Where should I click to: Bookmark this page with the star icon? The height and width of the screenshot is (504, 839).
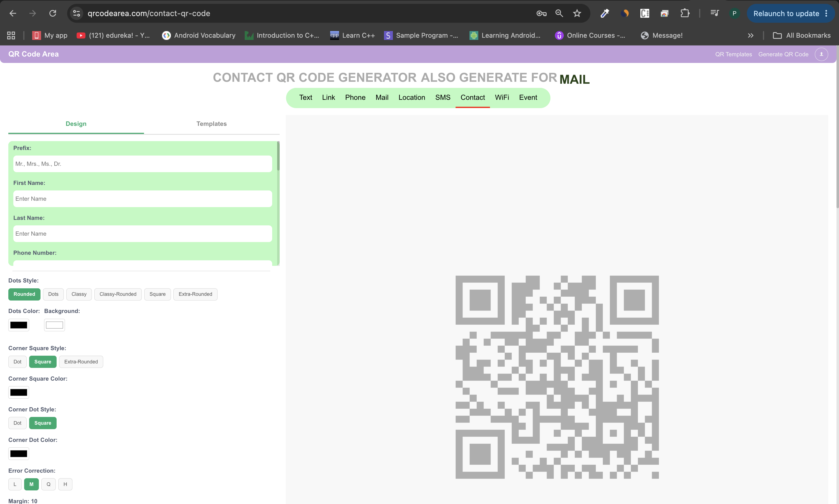pyautogui.click(x=577, y=13)
